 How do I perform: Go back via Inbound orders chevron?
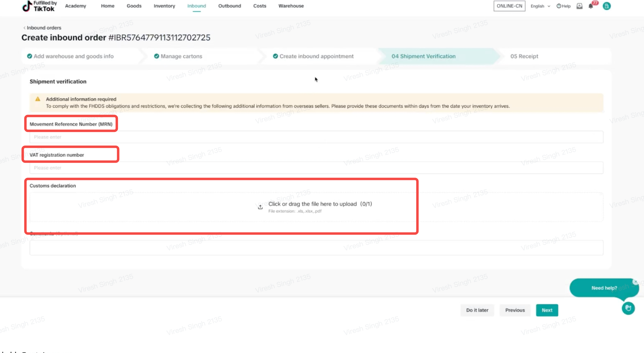[24, 28]
